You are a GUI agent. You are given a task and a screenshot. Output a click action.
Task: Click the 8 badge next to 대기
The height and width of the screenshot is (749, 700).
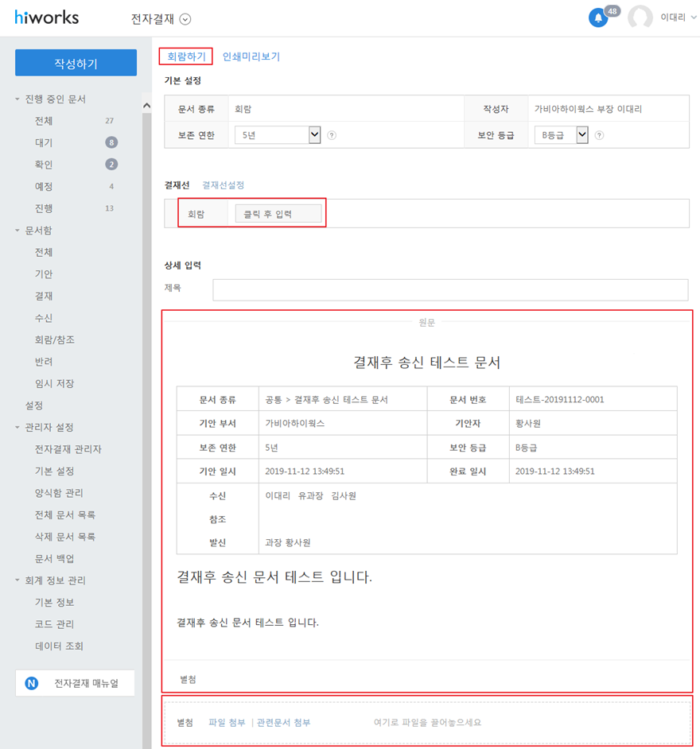point(111,142)
